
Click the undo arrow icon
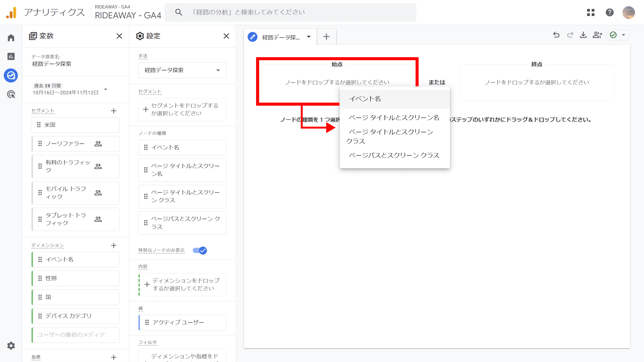tap(556, 35)
